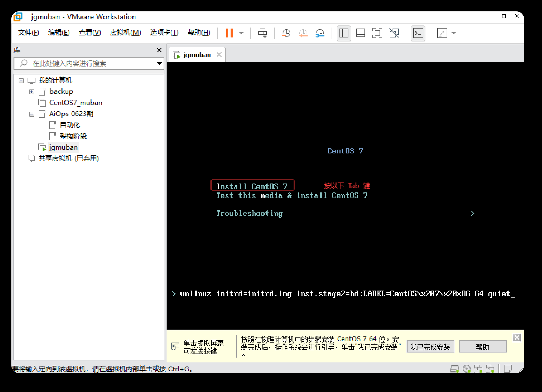The image size is (542, 392).
Task: Click the stretch guest display icon
Action: pyautogui.click(x=442, y=33)
